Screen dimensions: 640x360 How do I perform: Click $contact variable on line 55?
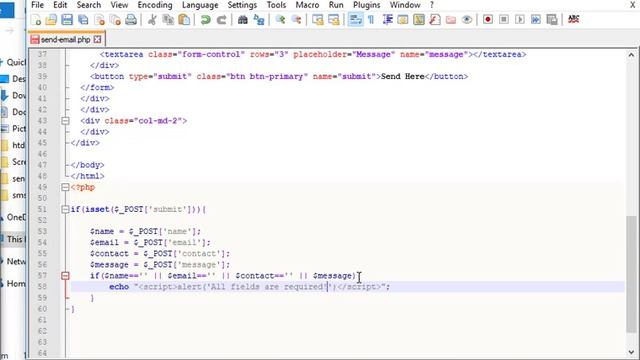tap(109, 253)
